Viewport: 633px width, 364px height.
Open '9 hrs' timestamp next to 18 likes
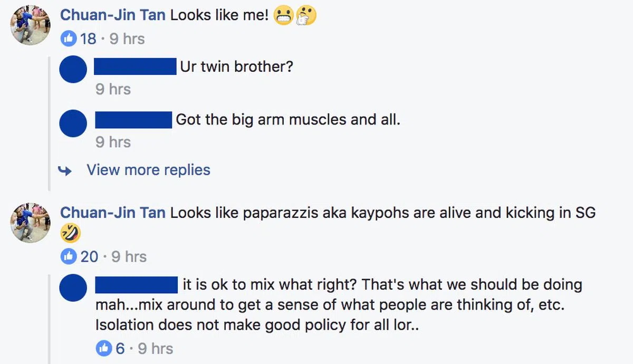[x=127, y=39]
